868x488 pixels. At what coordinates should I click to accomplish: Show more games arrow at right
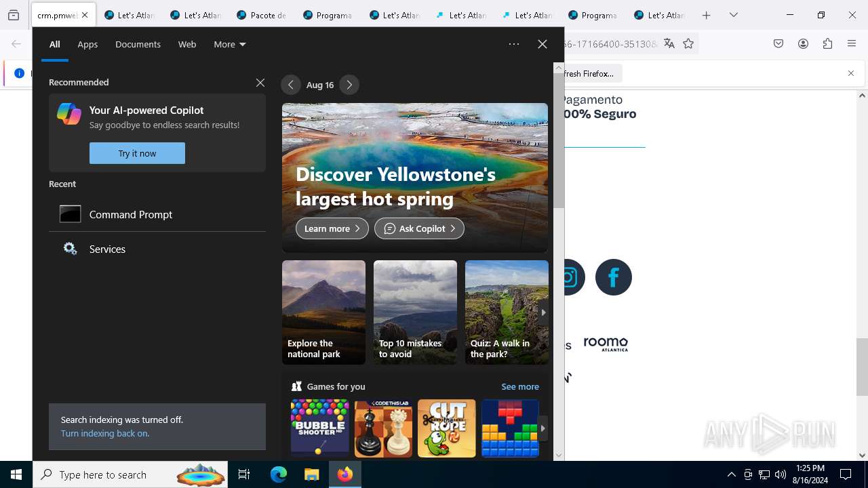[542, 428]
